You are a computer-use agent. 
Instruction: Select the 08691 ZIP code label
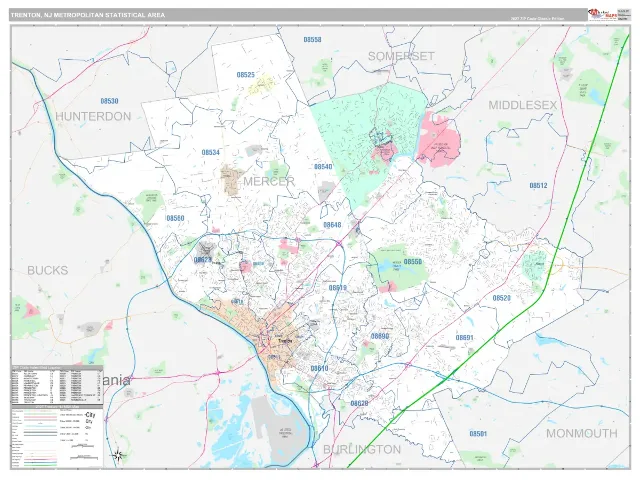coord(464,338)
